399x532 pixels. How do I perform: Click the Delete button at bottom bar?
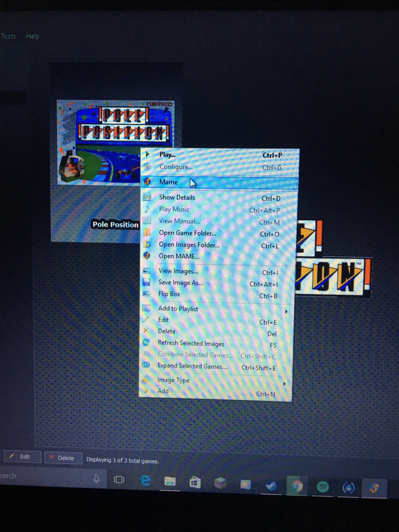pos(63,458)
